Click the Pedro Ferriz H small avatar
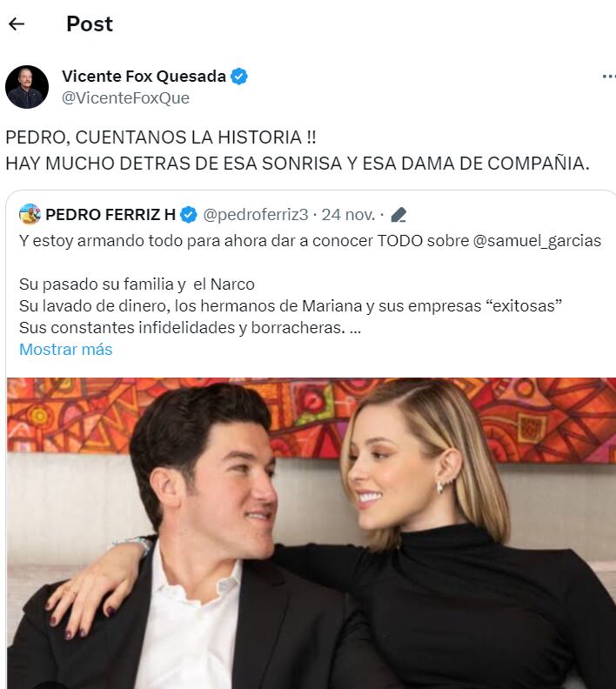The width and height of the screenshot is (616, 689). coord(30,214)
